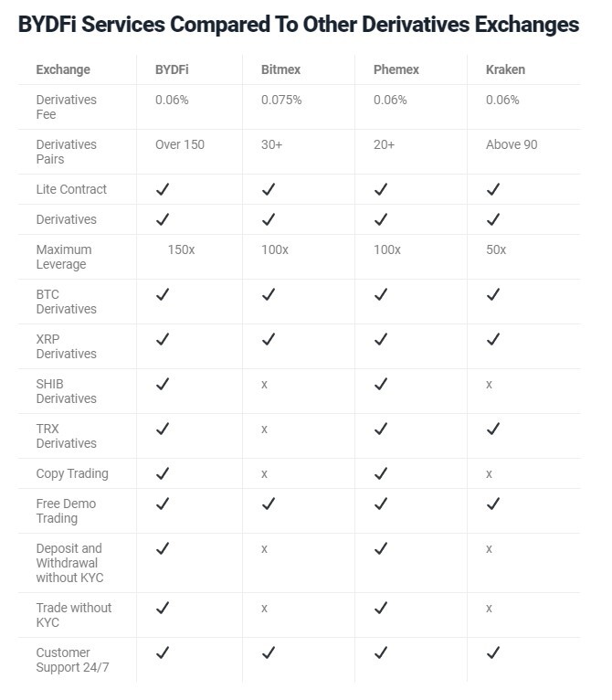Click Phemex Copy Trading checkmark
The width and height of the screenshot is (612, 700).
[x=381, y=473]
